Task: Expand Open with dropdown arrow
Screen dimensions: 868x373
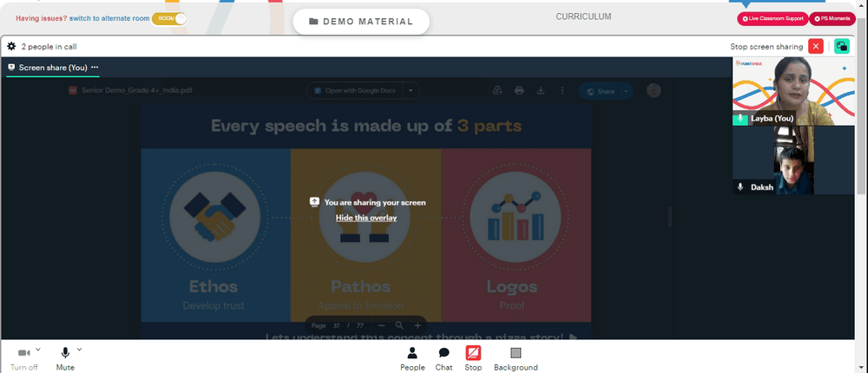Action: tap(411, 91)
